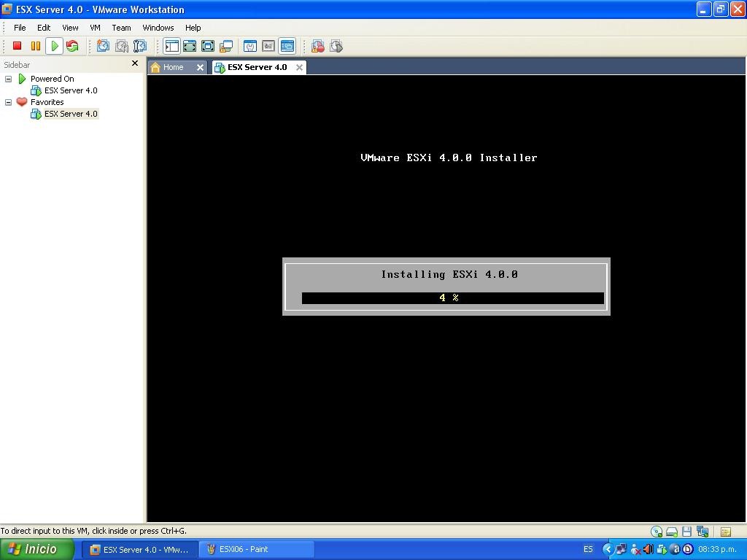
Task: Click the replay recording toolbar icon
Action: [x=336, y=46]
